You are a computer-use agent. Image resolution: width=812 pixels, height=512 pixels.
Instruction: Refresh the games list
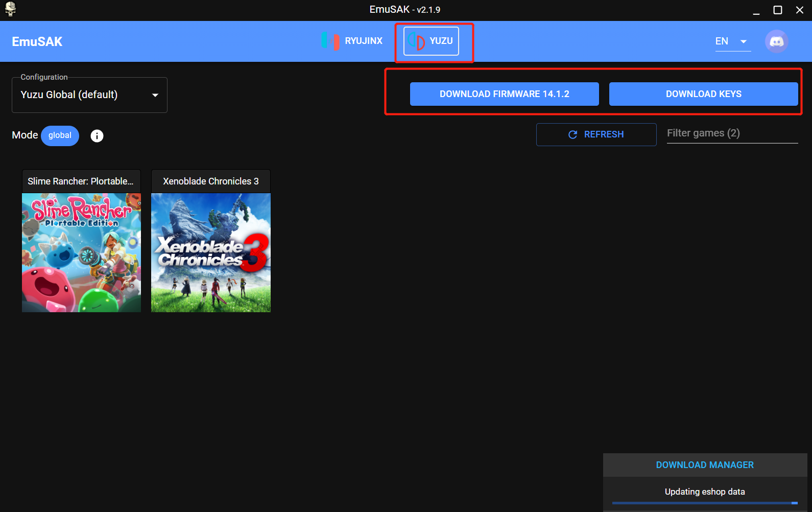point(596,134)
